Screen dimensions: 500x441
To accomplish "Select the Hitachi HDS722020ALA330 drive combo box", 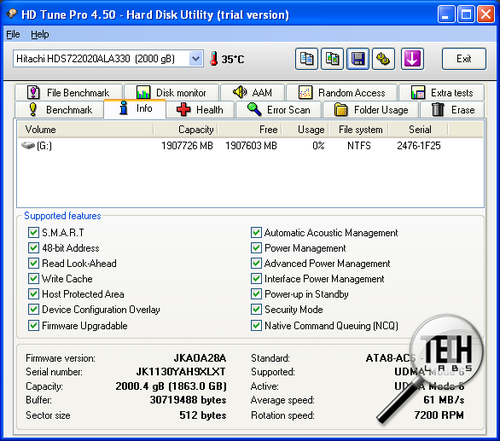I will 108,59.
